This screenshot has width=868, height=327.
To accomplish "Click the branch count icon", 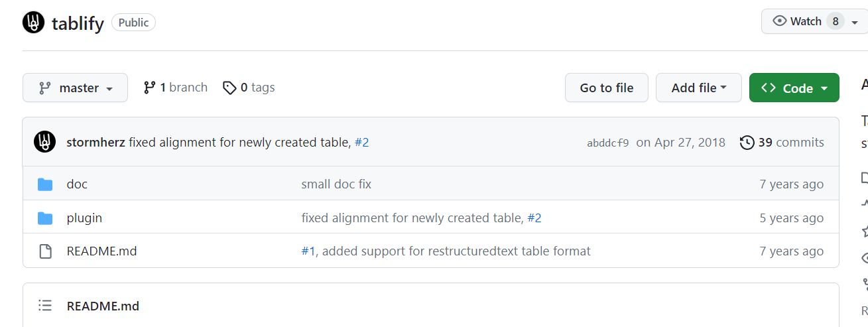I will click(150, 88).
